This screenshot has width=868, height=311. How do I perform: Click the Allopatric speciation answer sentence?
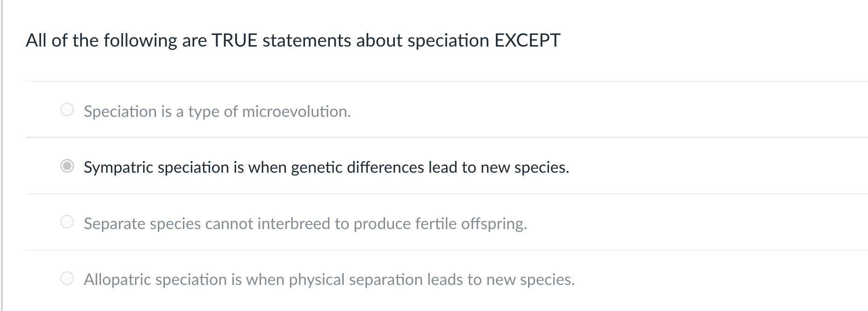[x=329, y=280]
